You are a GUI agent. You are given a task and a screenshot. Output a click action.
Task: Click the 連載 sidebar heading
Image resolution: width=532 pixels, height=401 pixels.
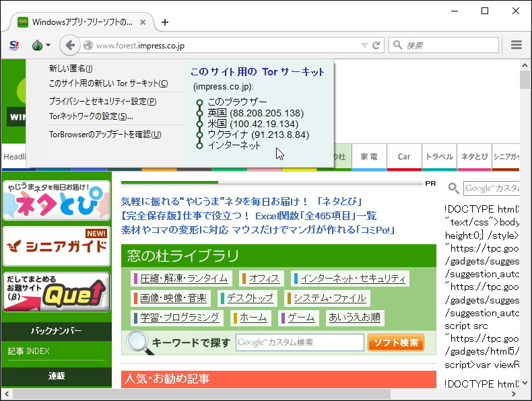click(57, 376)
